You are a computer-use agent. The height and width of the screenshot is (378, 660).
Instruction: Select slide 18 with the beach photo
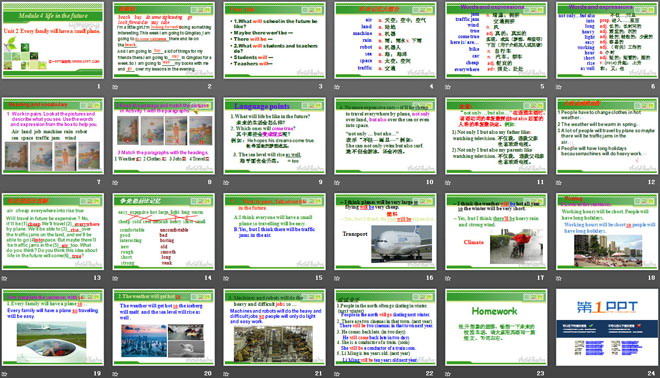(x=607, y=232)
